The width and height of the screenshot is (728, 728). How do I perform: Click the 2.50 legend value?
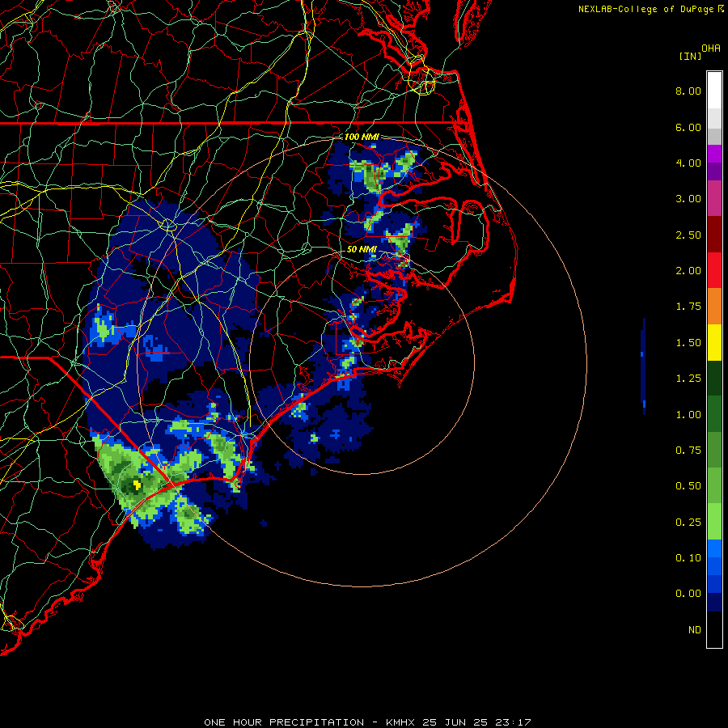click(688, 235)
